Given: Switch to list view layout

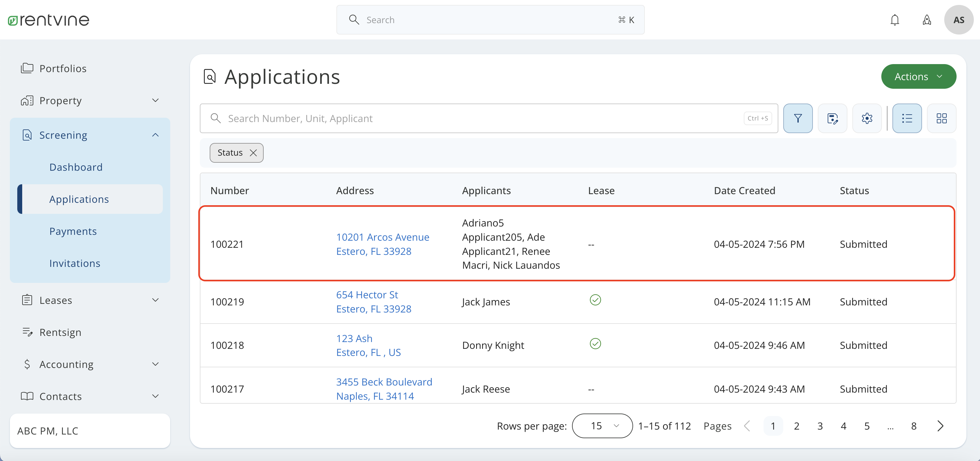Looking at the screenshot, I should (x=907, y=118).
